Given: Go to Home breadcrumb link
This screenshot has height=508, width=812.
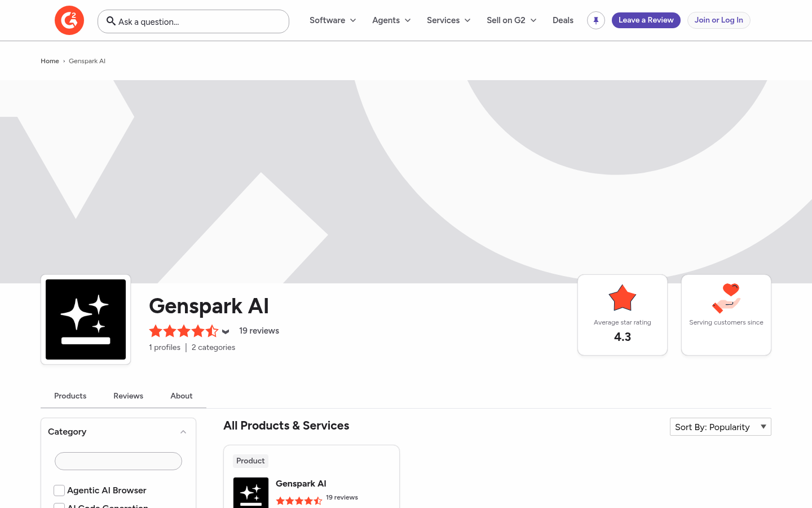Looking at the screenshot, I should point(50,61).
